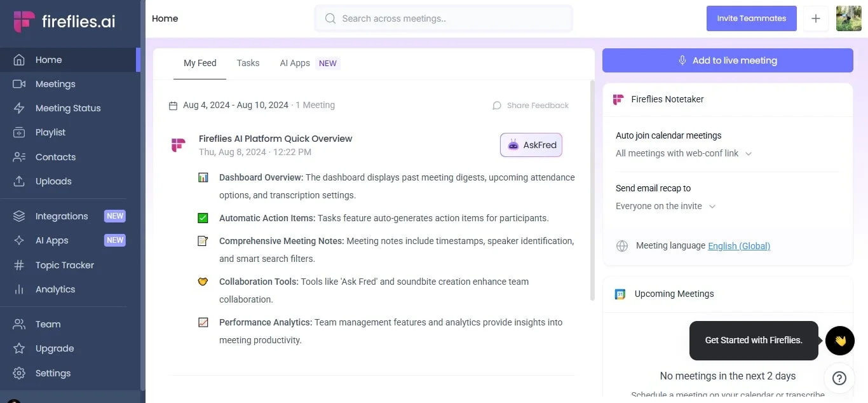Open the Send email recap to dropdown
The width and height of the screenshot is (868, 403).
click(x=666, y=206)
